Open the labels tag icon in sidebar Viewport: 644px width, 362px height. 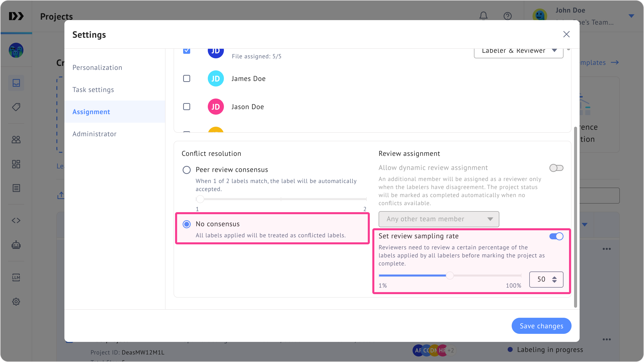(16, 107)
